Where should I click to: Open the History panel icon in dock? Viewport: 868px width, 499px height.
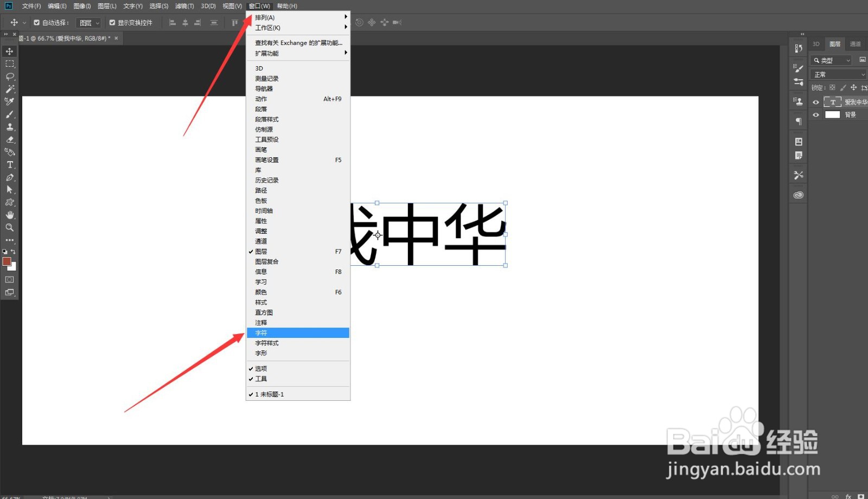pos(798,48)
